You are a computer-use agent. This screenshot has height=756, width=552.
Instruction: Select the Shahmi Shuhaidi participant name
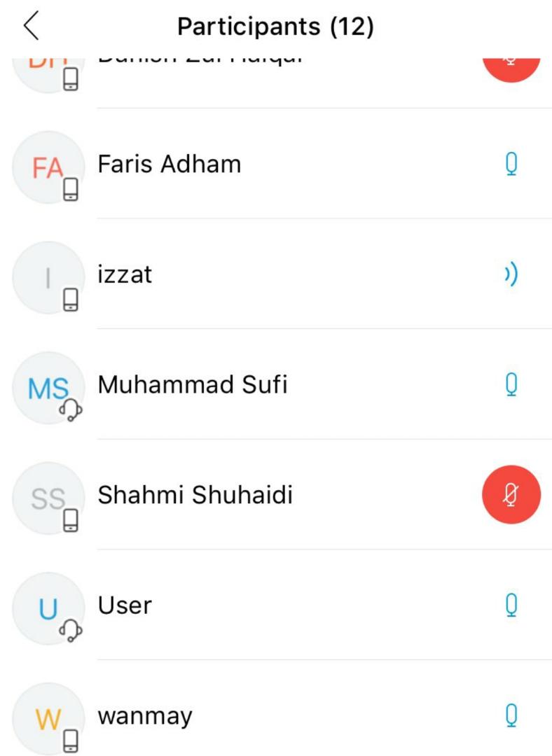[x=195, y=495]
